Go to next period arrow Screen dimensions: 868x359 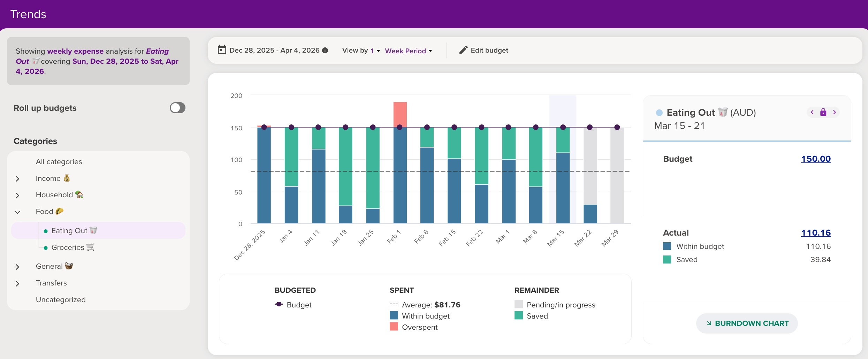835,112
